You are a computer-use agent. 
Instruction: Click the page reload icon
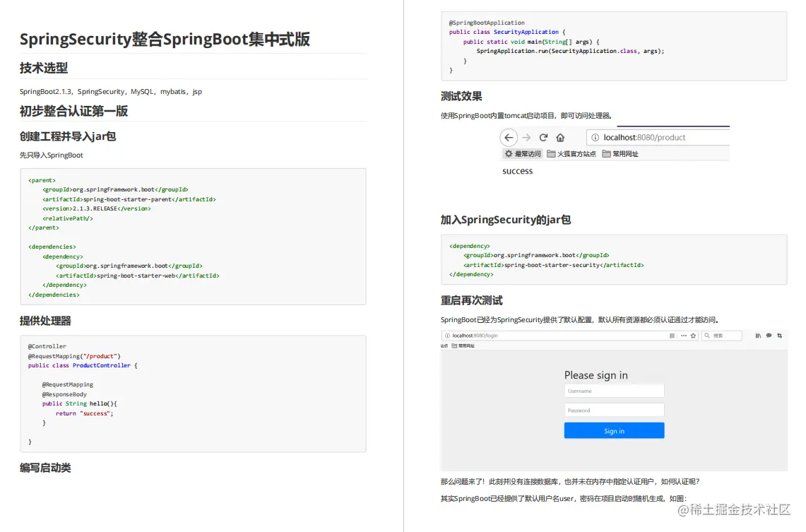(543, 137)
